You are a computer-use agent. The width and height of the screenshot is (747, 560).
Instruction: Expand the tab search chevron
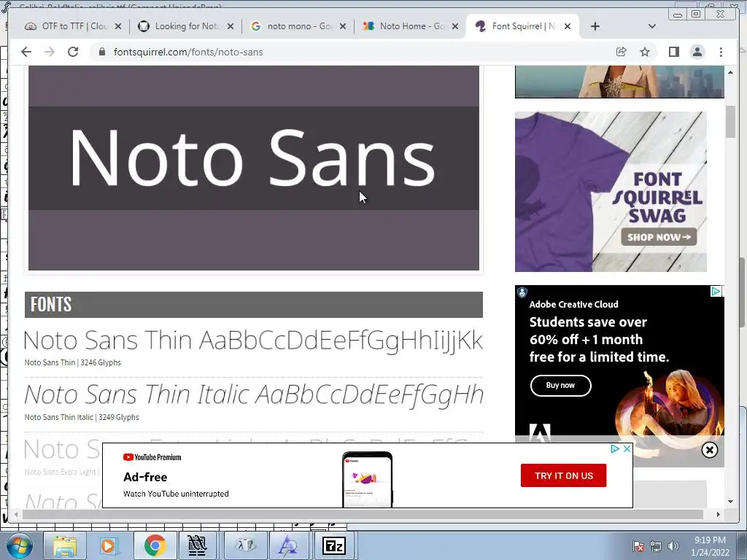(x=652, y=26)
